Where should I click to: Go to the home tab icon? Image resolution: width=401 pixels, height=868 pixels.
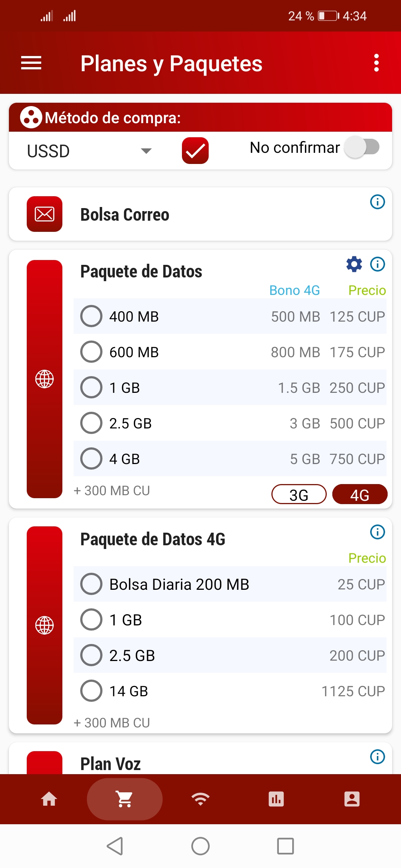click(x=49, y=799)
